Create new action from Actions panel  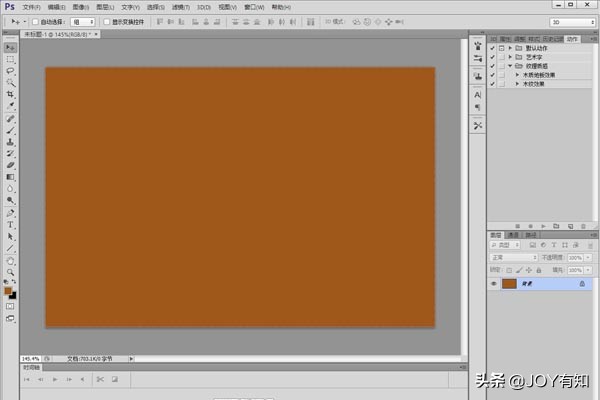[x=571, y=227]
